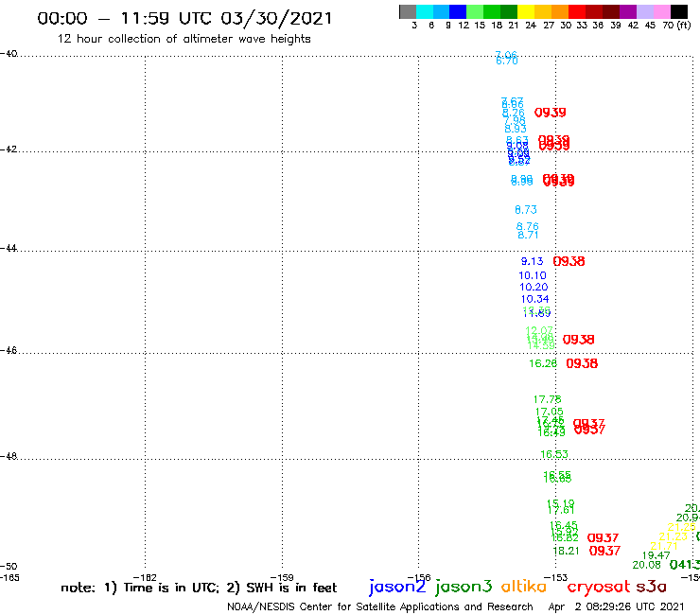Select the pure blue swatch in the scale
Image resolution: width=700 pixels, height=615 pixels.
click(458, 11)
